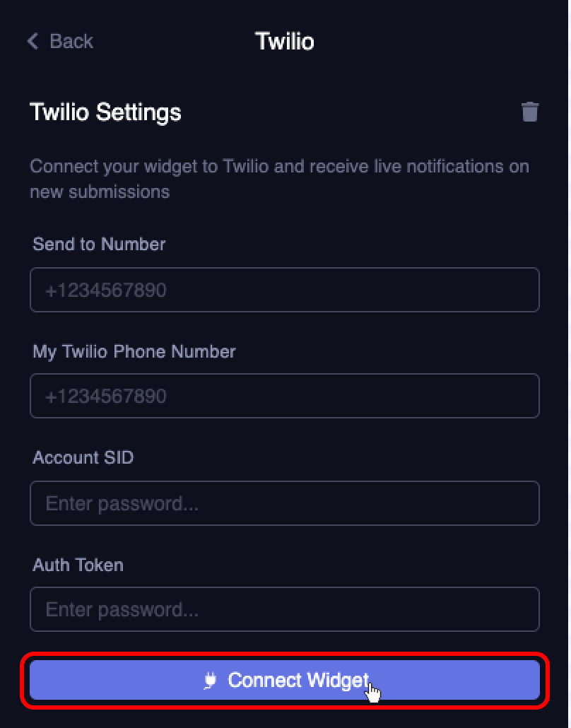Click the Twilio Settings heading

tap(105, 112)
